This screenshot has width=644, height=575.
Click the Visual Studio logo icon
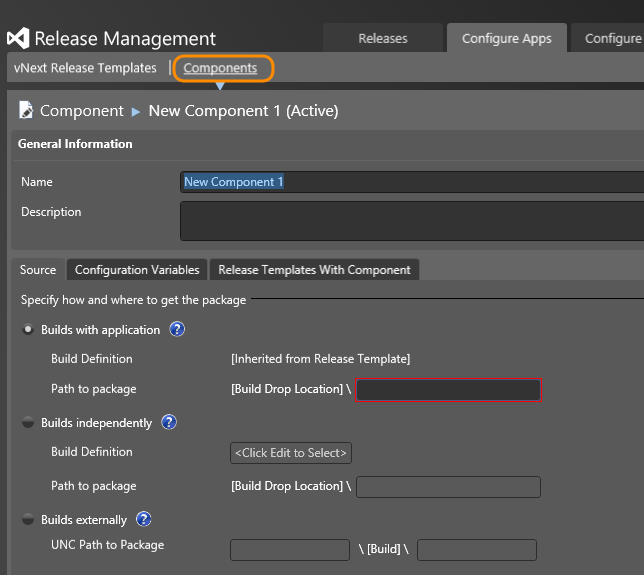point(18,38)
